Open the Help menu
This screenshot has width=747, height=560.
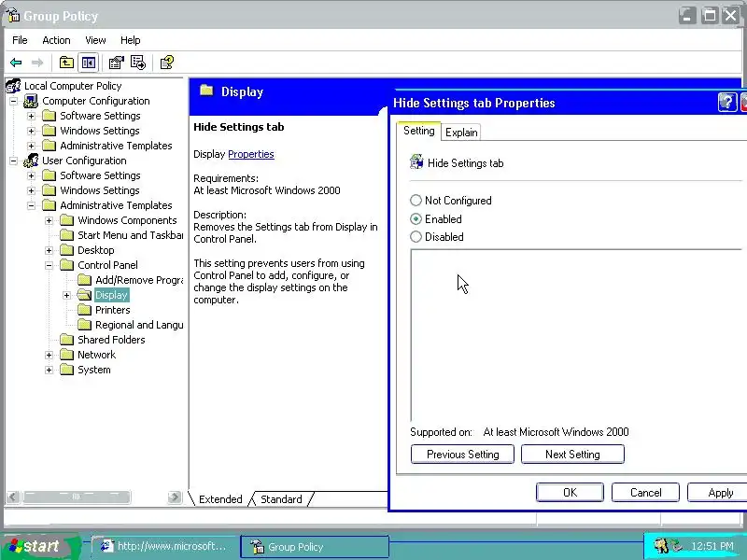click(x=130, y=40)
